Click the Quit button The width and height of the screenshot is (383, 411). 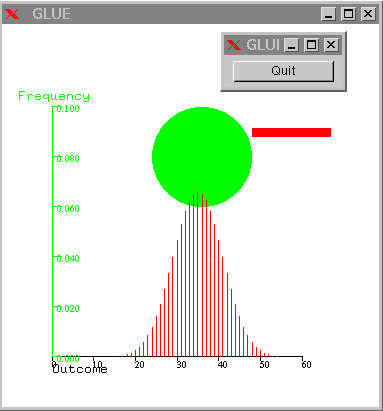pos(283,71)
